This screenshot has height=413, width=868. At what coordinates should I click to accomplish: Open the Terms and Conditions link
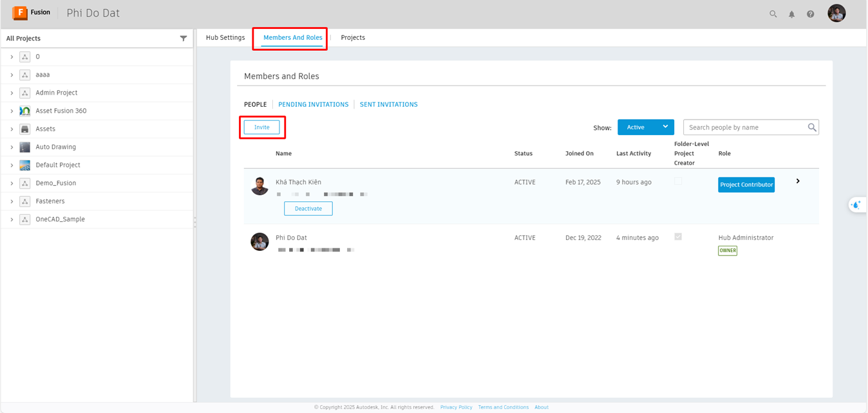click(x=504, y=407)
